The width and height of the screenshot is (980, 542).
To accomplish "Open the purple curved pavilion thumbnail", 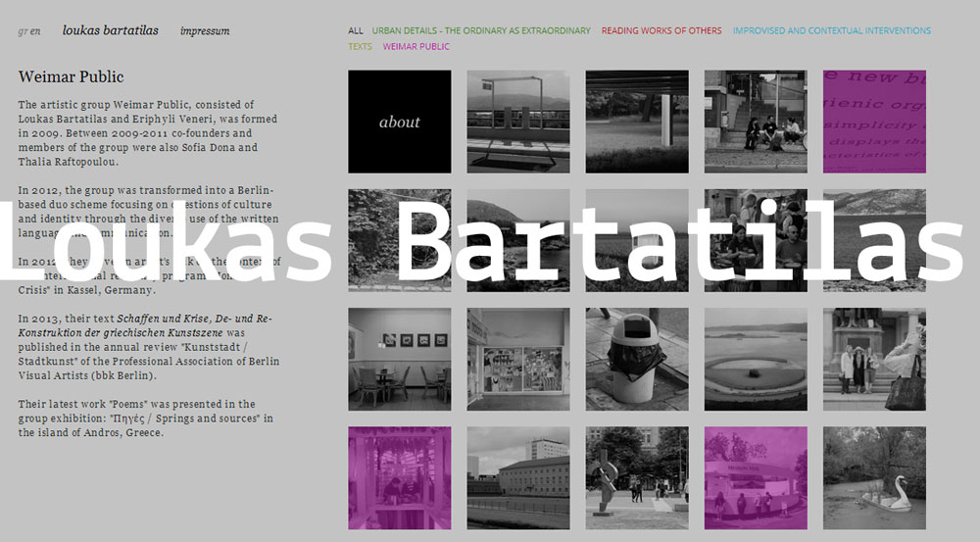I will [x=756, y=477].
